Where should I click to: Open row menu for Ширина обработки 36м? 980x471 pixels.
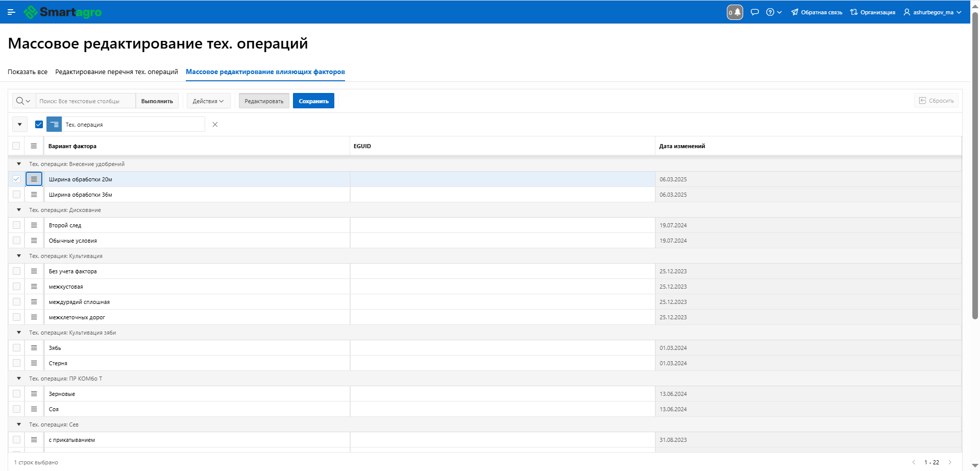pos(34,195)
